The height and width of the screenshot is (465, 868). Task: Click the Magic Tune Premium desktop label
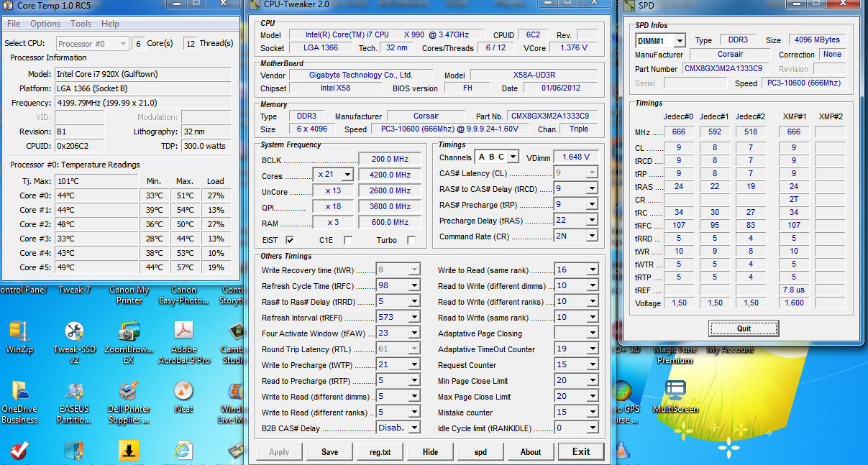click(675, 355)
